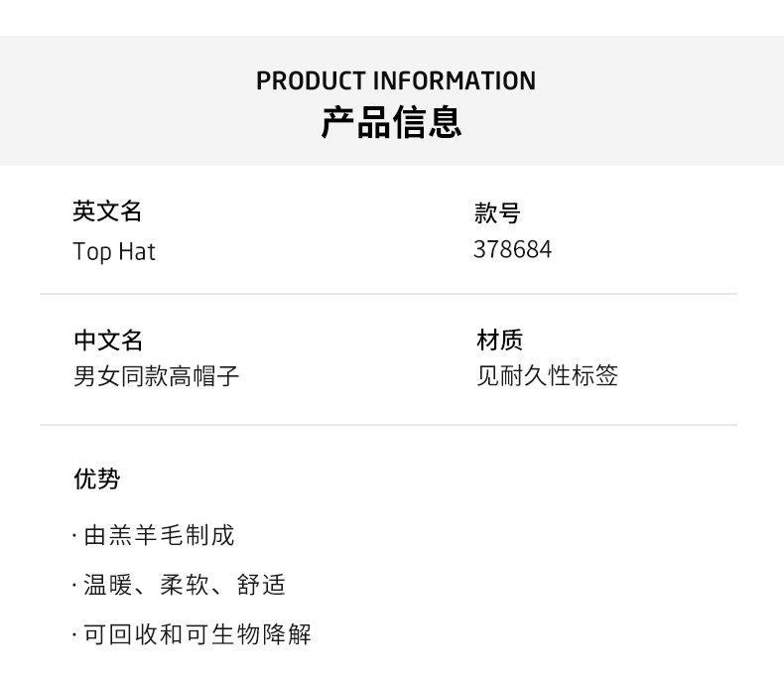
Task: Click the style number 378684
Action: (512, 249)
